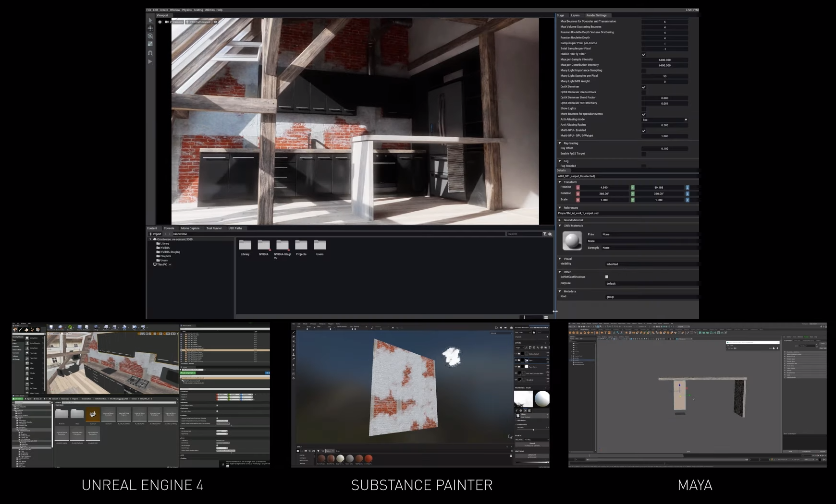Enable Many Light Importance Sampling checkbox
The width and height of the screenshot is (836, 504).
pos(644,71)
